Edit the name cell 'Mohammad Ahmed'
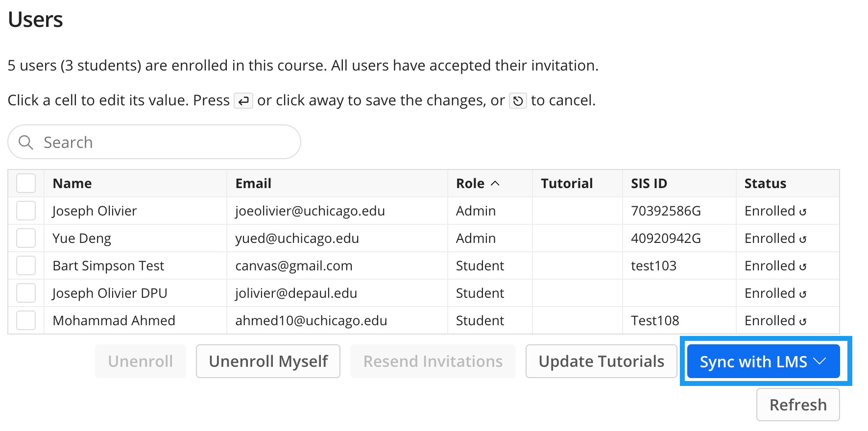The image size is (868, 431). [x=136, y=320]
